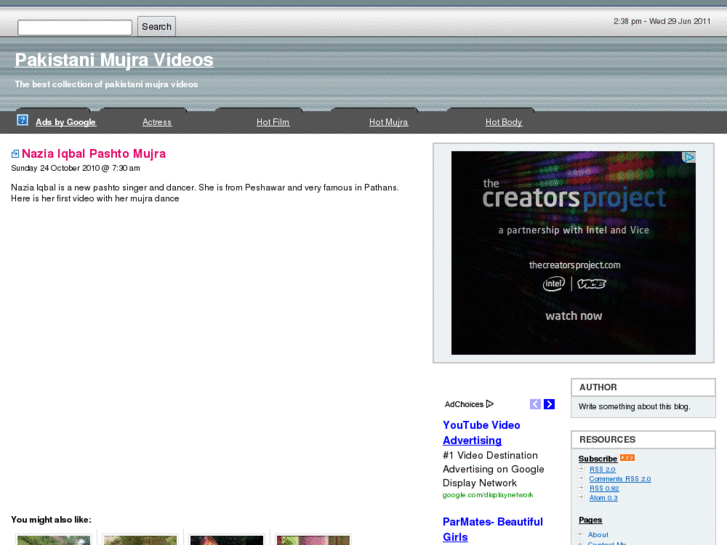
Task: Open third related video thumbnail
Action: point(227,540)
